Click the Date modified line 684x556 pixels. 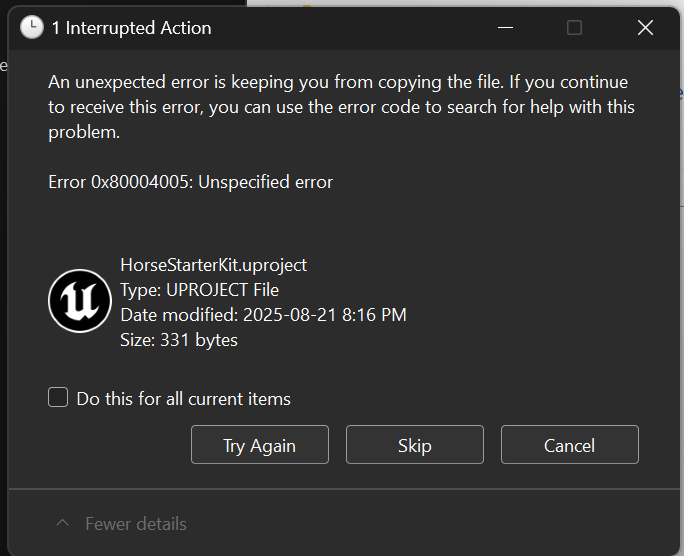263,315
